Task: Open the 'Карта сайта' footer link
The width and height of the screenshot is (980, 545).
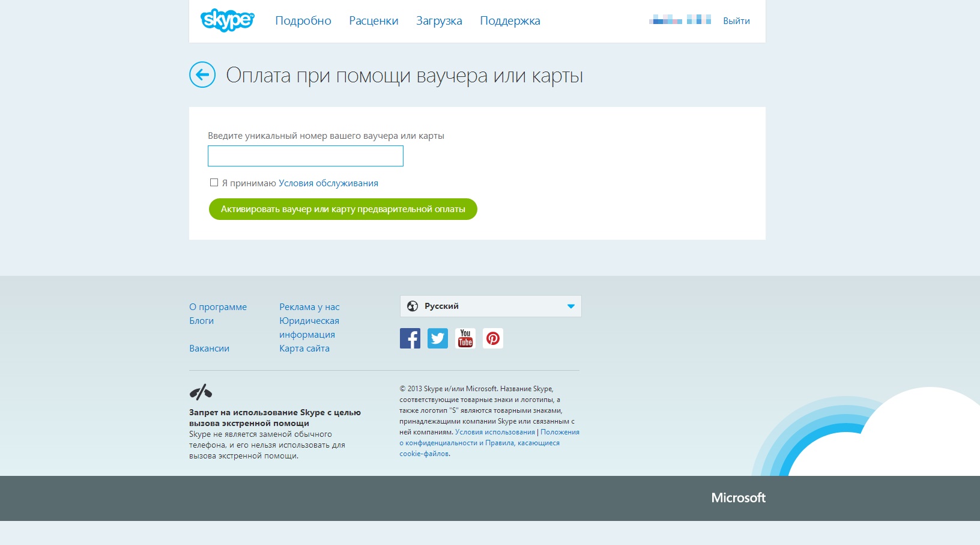Action: [304, 349]
